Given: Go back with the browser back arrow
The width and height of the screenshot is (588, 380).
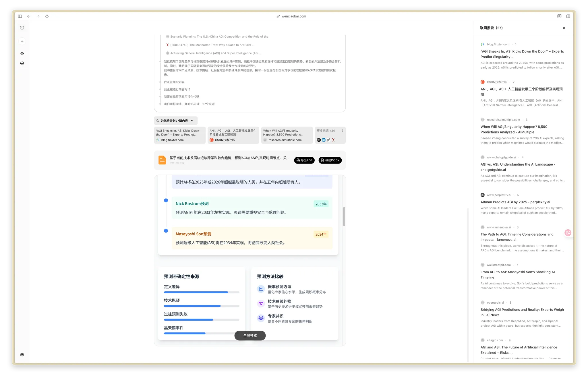Looking at the screenshot, I should point(29,16).
